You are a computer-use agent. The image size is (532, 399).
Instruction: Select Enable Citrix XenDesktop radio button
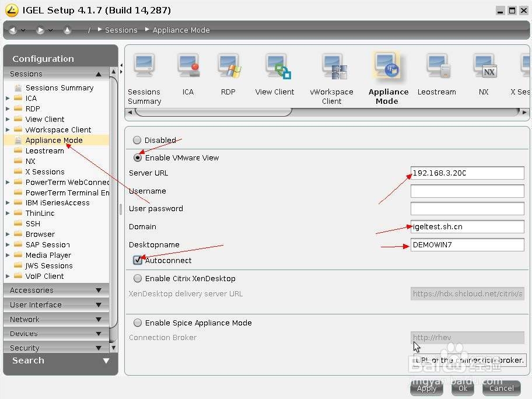[x=138, y=279]
